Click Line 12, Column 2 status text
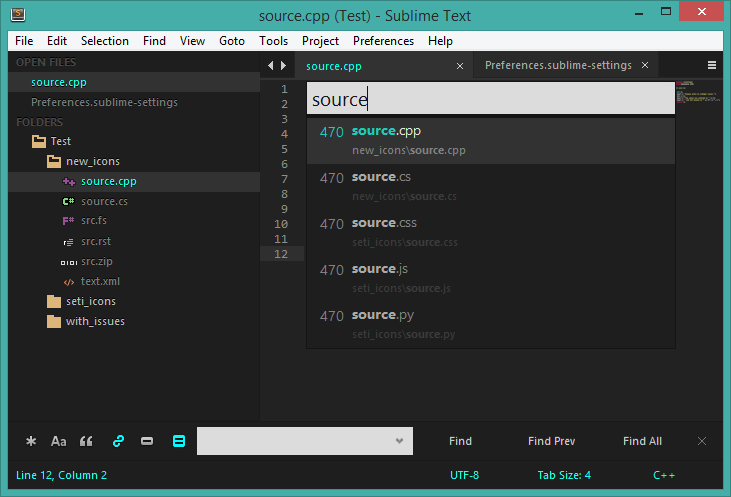 click(62, 475)
